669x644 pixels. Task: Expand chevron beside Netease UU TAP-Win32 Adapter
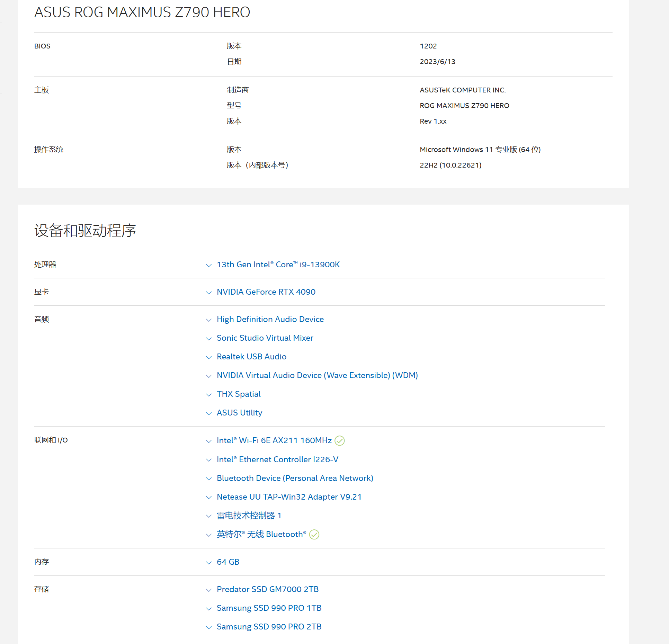(208, 498)
